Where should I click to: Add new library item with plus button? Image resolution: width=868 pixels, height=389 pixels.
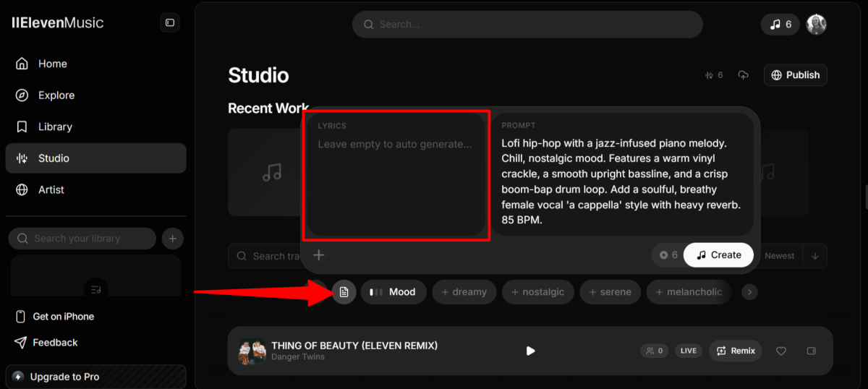pos(172,239)
